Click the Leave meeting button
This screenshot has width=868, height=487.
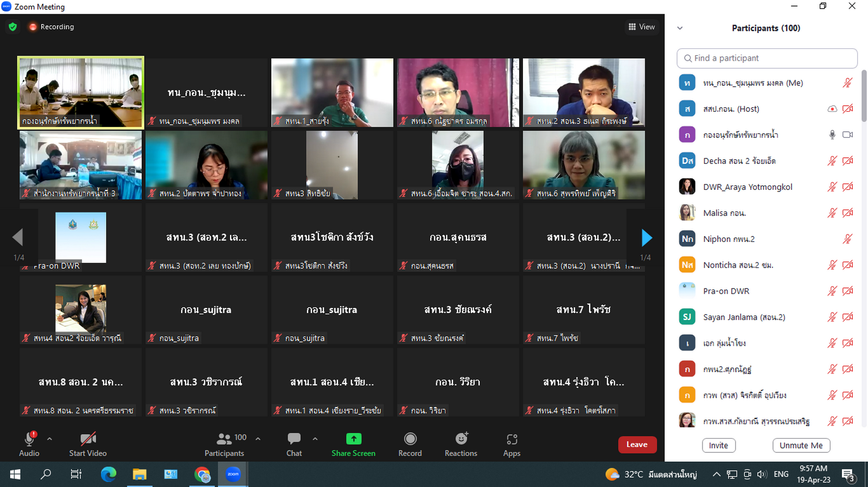click(x=637, y=445)
